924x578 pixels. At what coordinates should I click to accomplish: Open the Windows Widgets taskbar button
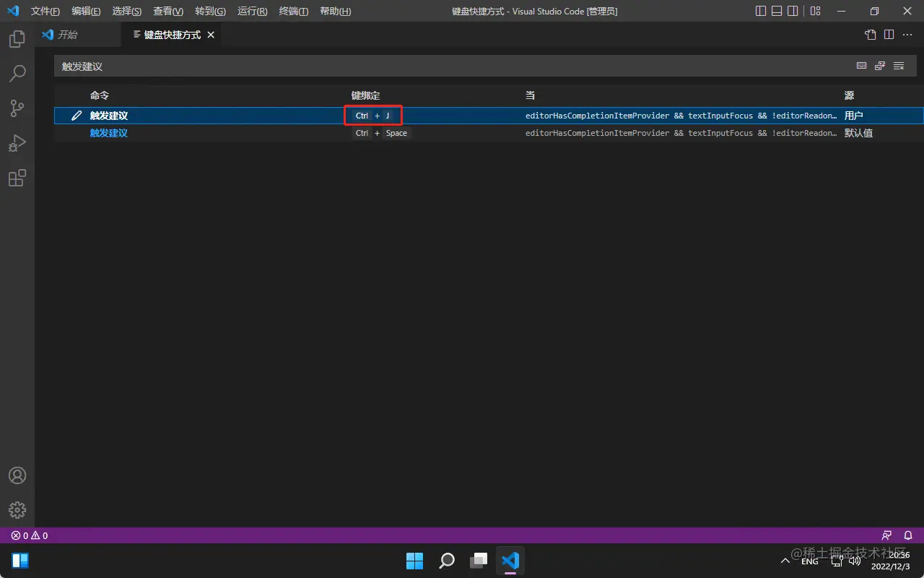click(20, 561)
